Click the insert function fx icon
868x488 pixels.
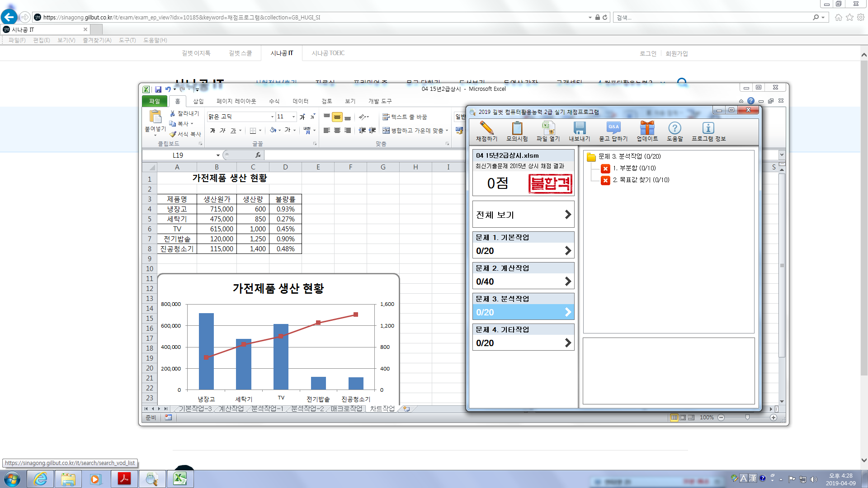coord(258,155)
